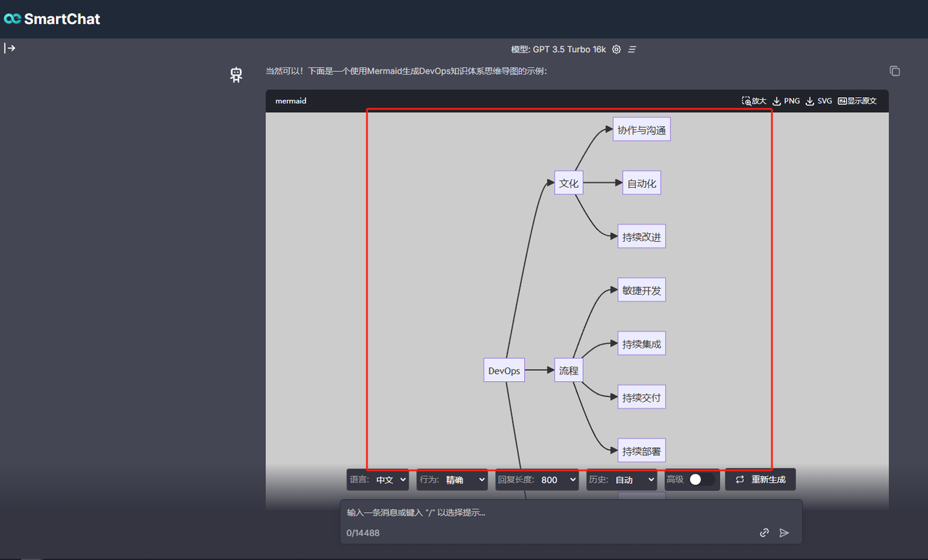The width and height of the screenshot is (928, 560).
Task: Focus the message input field
Action: point(571,513)
